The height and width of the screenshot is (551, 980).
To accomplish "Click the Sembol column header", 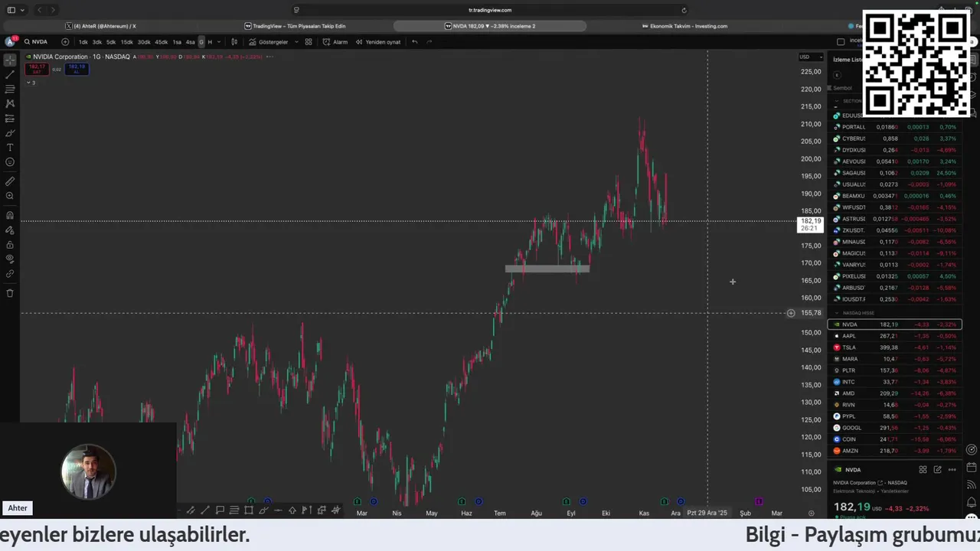I will pyautogui.click(x=842, y=88).
